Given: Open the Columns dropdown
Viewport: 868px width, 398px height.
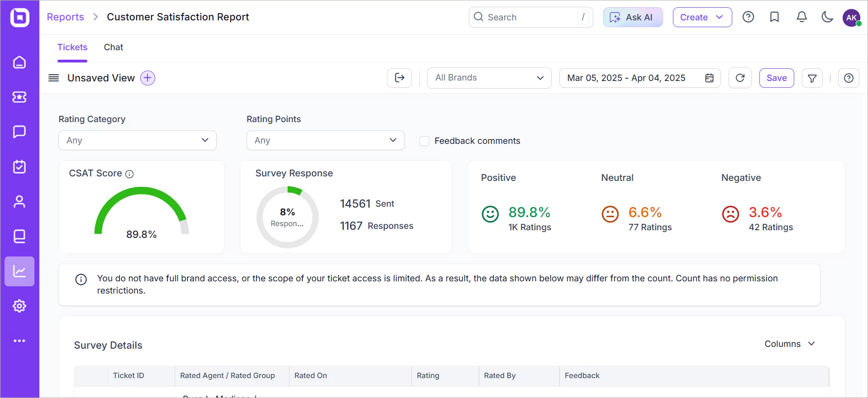Looking at the screenshot, I should point(790,344).
